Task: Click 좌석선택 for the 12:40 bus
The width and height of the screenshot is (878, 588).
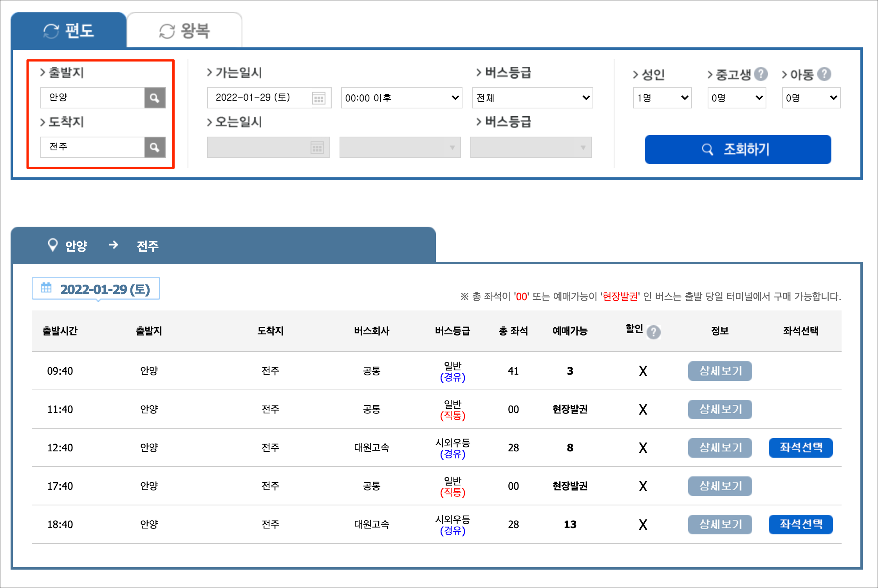Action: pos(800,447)
